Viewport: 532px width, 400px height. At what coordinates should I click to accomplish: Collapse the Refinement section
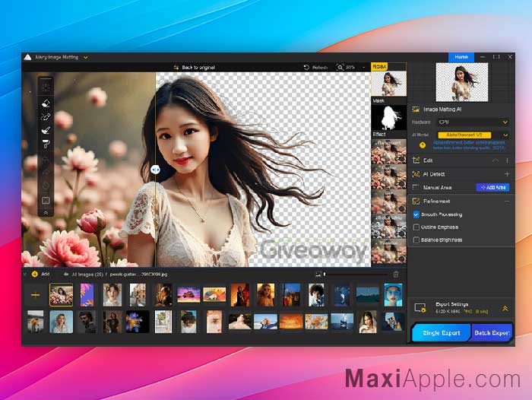[x=507, y=202]
